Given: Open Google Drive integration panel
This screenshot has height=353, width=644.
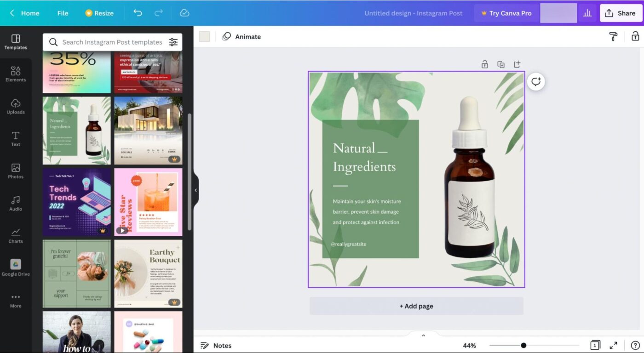Looking at the screenshot, I should [x=16, y=268].
